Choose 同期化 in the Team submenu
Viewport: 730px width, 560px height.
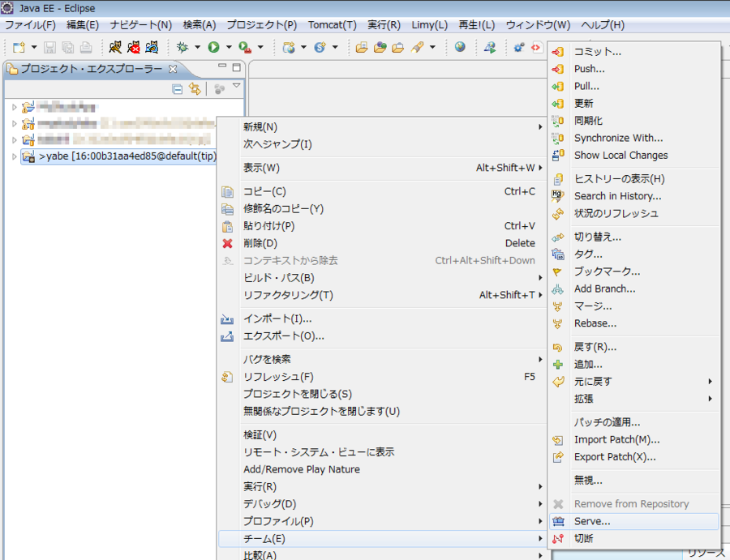click(634, 121)
